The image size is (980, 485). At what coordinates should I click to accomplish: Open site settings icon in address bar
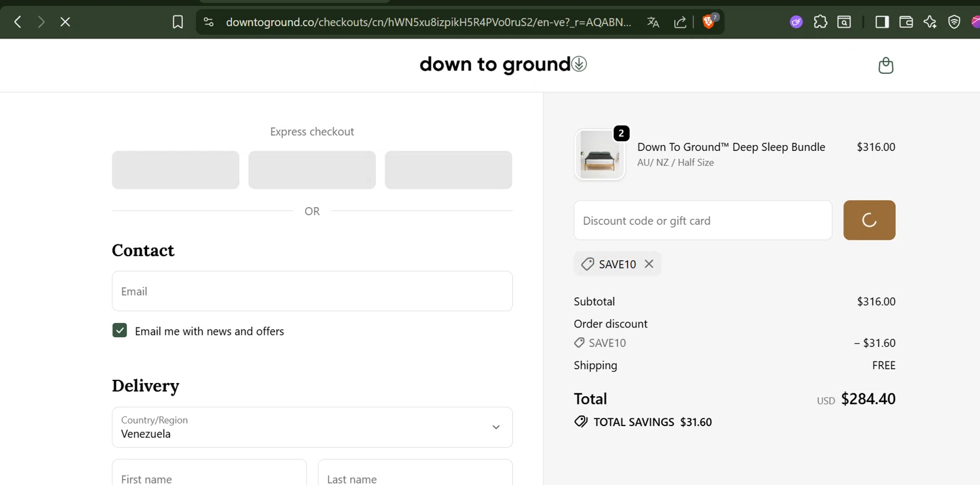208,22
